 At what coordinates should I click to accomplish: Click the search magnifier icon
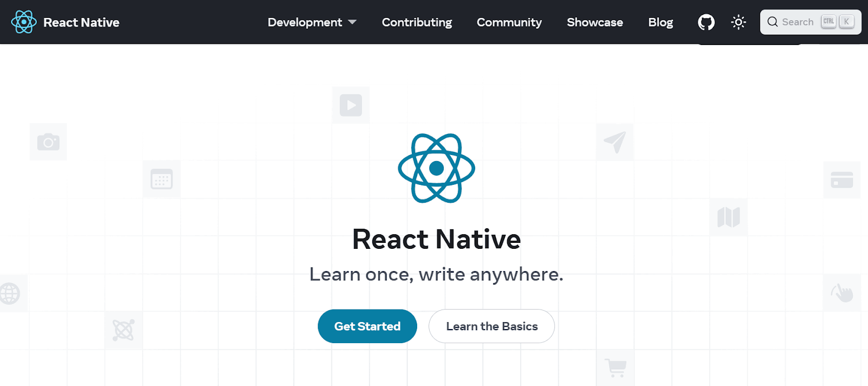pyautogui.click(x=773, y=22)
